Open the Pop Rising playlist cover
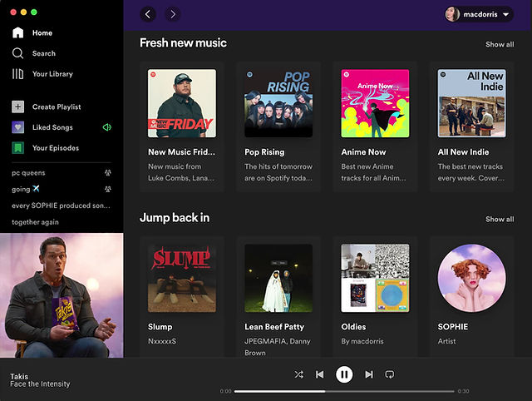Image resolution: width=532 pixels, height=401 pixels. point(278,103)
